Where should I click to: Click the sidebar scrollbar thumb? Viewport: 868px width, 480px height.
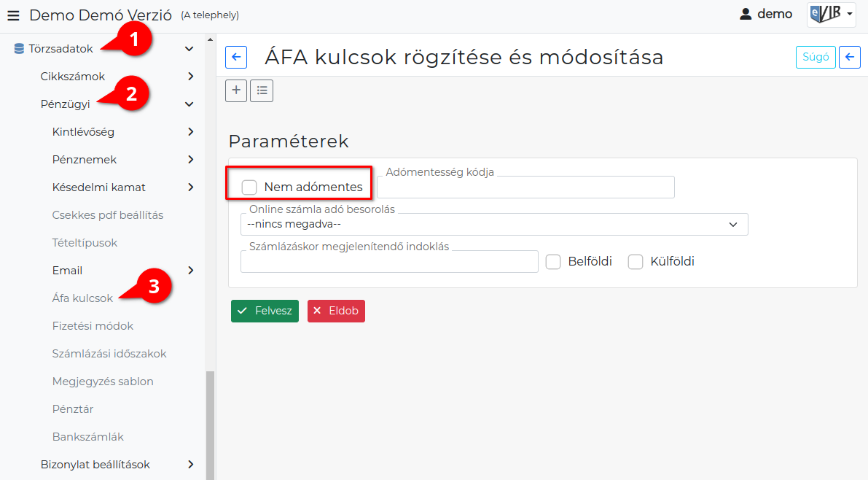(210, 425)
